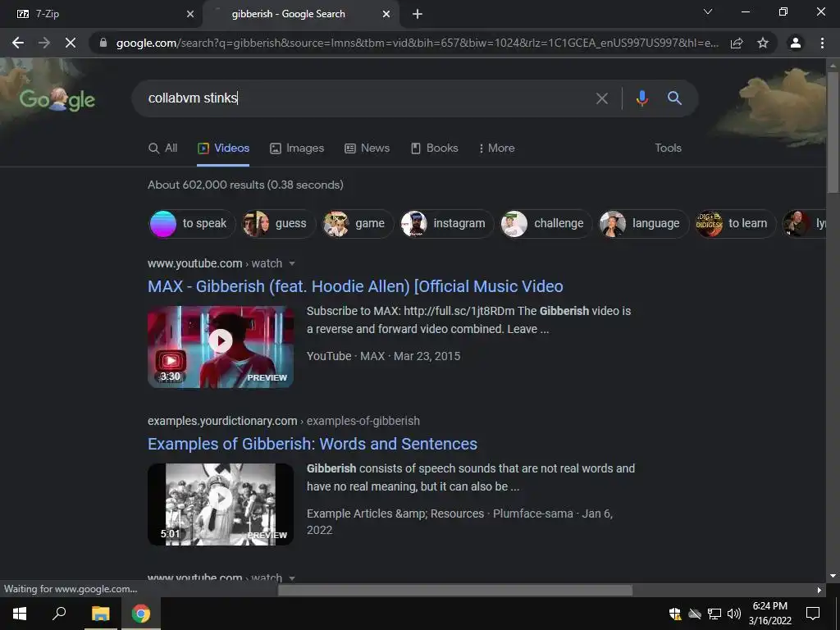This screenshot has height=630, width=840.
Task: Share this page icon
Action: point(737,43)
